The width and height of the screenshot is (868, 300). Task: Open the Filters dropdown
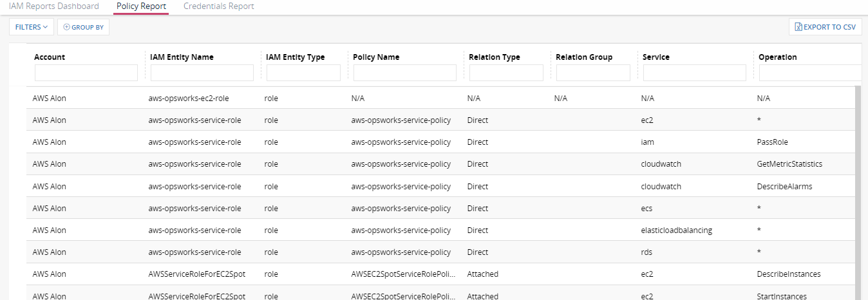click(x=32, y=27)
